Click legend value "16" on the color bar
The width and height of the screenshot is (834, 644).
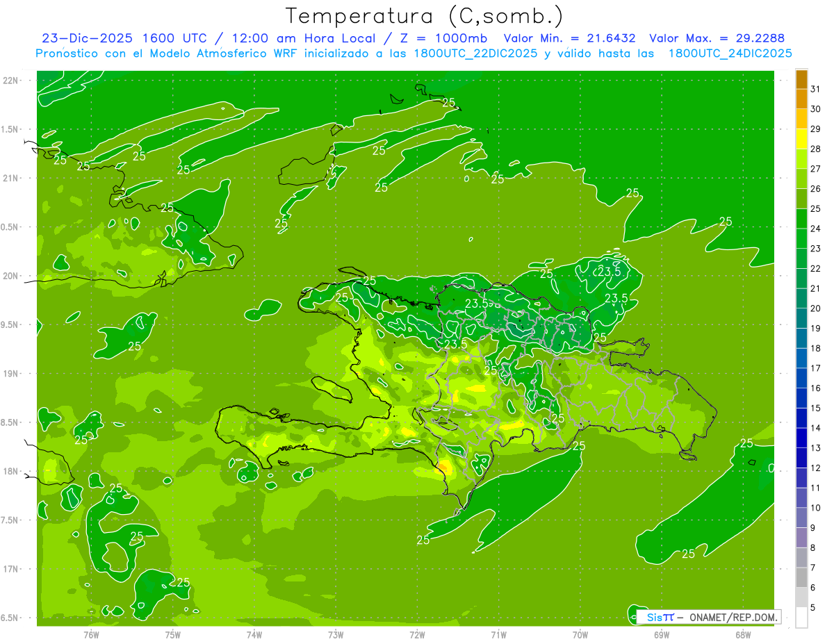pos(816,388)
